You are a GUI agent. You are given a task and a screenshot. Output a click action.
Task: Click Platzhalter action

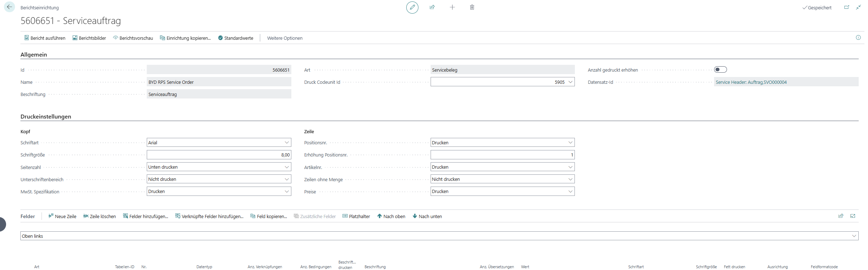click(x=356, y=216)
